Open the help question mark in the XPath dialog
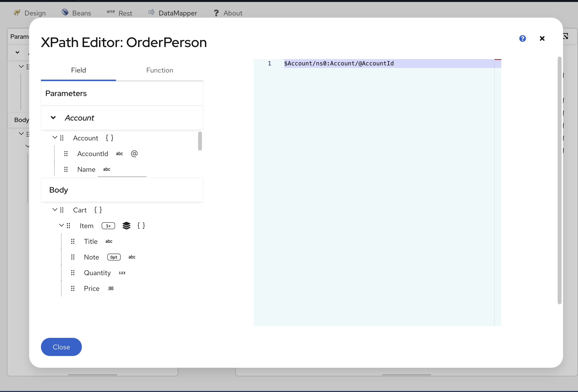The image size is (578, 392). coord(522,38)
